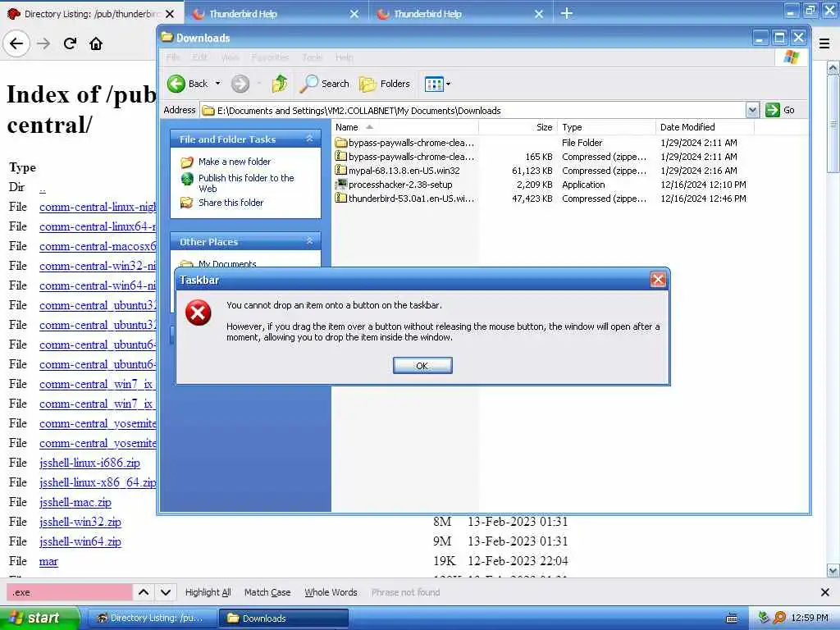Find previous match in find bar
This screenshot has height=630, width=840.
tap(144, 592)
